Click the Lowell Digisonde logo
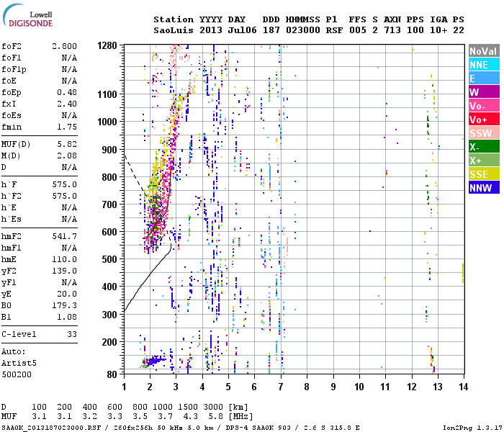Screen dimensions: 504x432 27,15
